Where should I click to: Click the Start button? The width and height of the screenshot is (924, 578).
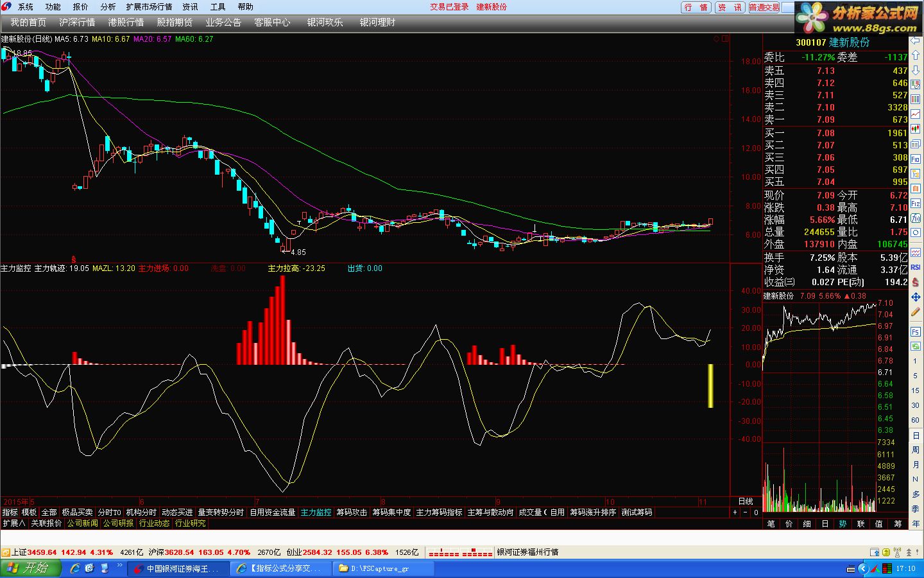tap(30, 568)
